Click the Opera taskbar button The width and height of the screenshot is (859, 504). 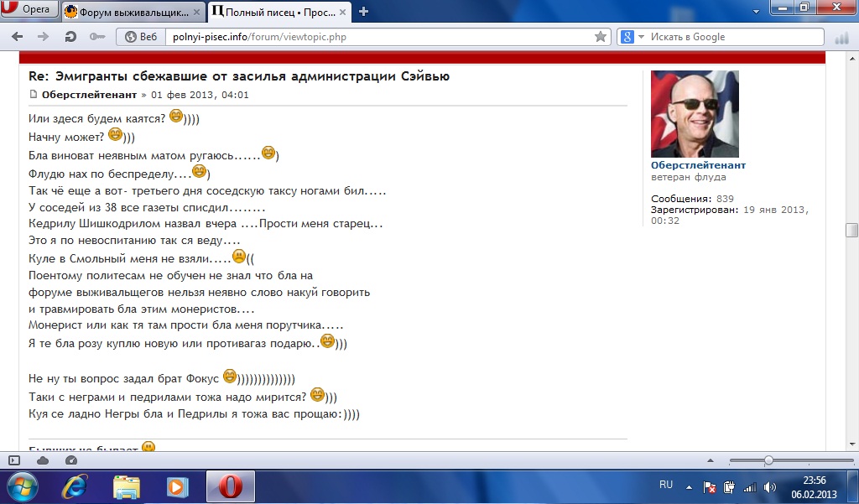(x=231, y=486)
